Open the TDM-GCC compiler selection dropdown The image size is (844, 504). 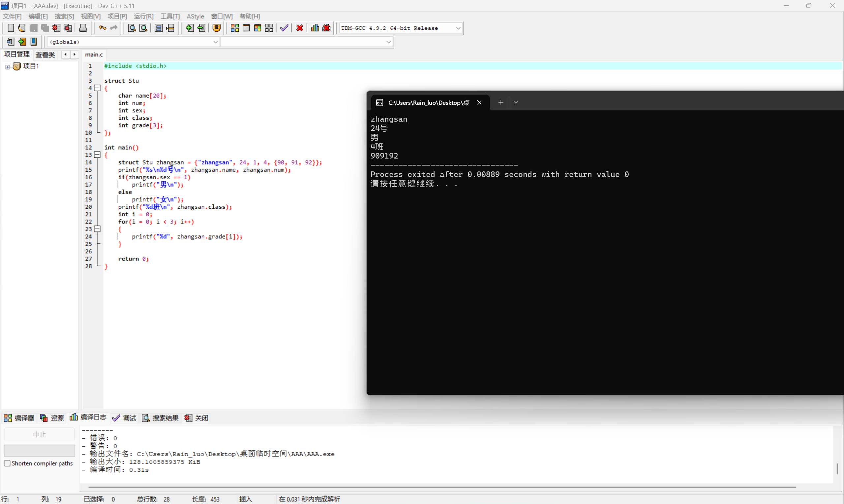click(458, 28)
